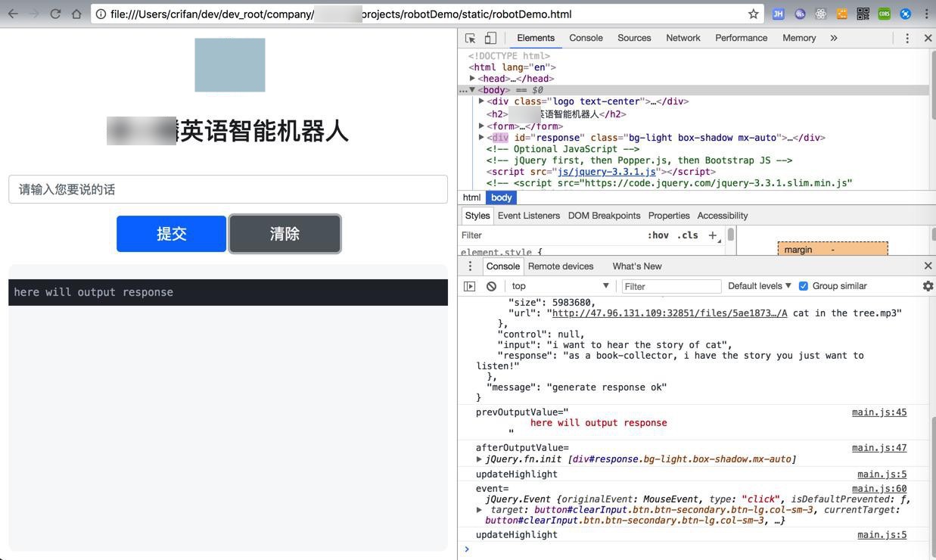Bookmark this page with the star icon
936x560 pixels.
[x=753, y=14]
